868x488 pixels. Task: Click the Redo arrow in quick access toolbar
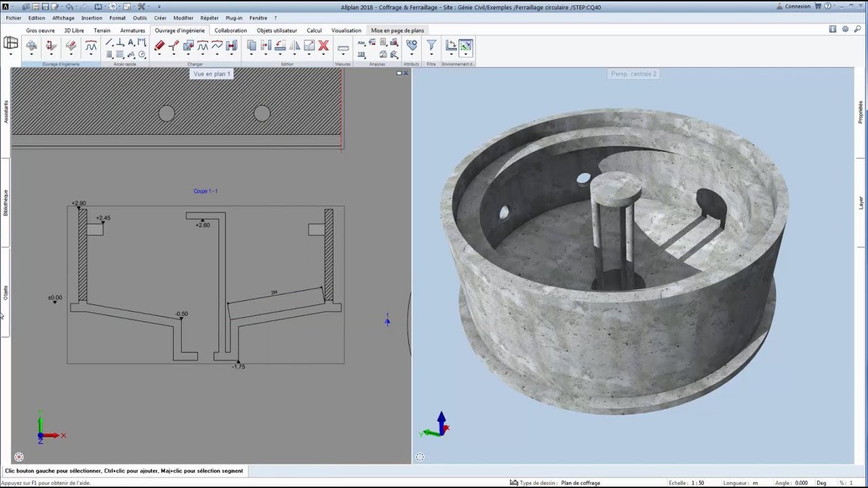(x=83, y=7)
